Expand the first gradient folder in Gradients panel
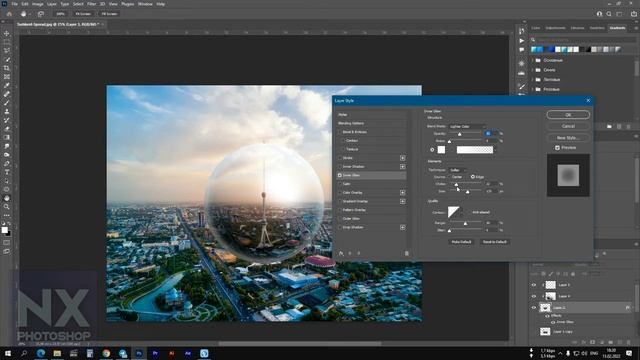Screen dimensions: 640x360 coord(533,60)
